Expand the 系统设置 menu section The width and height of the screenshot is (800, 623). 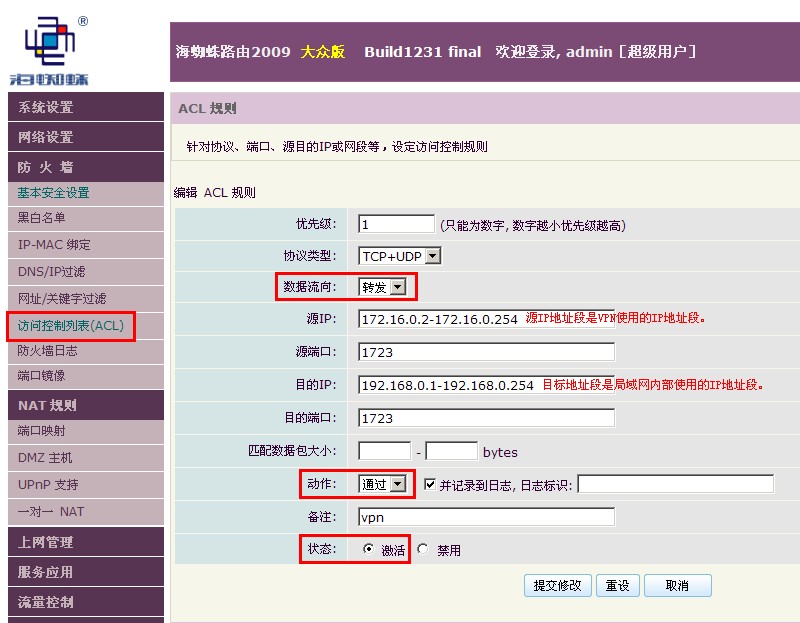(86, 107)
